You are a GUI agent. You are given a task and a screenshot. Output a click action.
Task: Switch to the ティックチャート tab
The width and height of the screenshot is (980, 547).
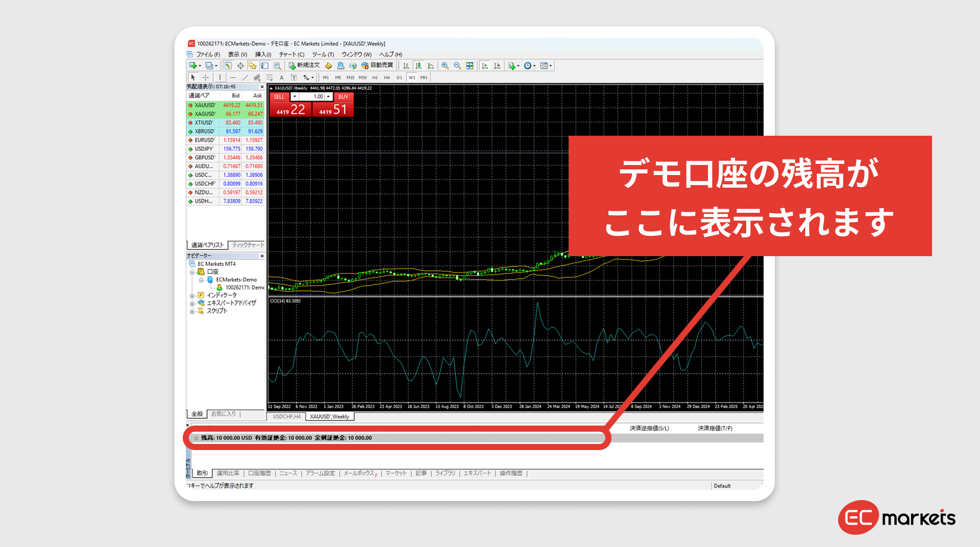click(x=248, y=245)
